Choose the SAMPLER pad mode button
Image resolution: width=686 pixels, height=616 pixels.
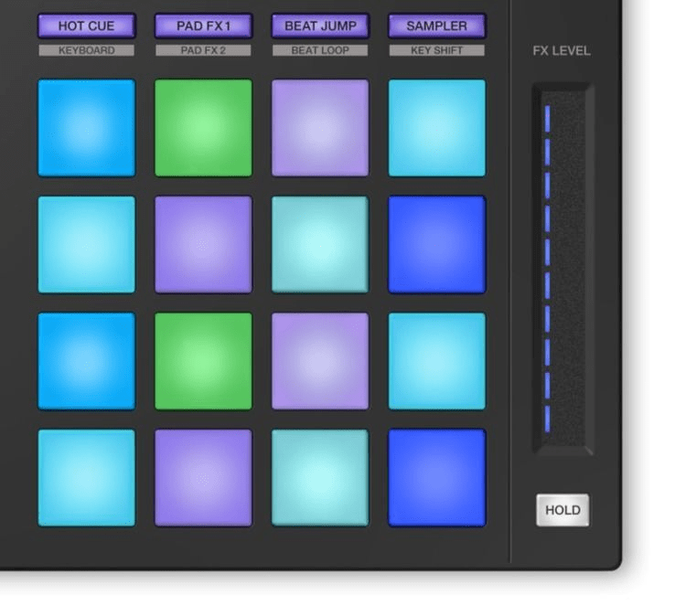click(x=437, y=26)
